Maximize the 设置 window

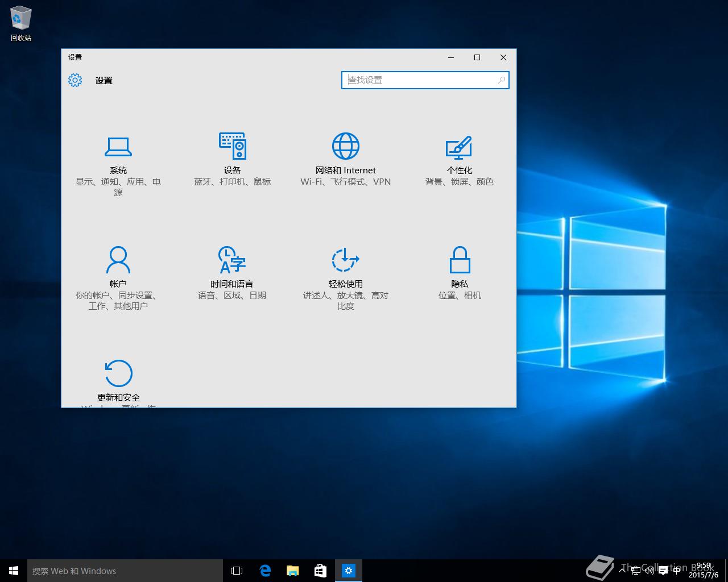point(477,57)
